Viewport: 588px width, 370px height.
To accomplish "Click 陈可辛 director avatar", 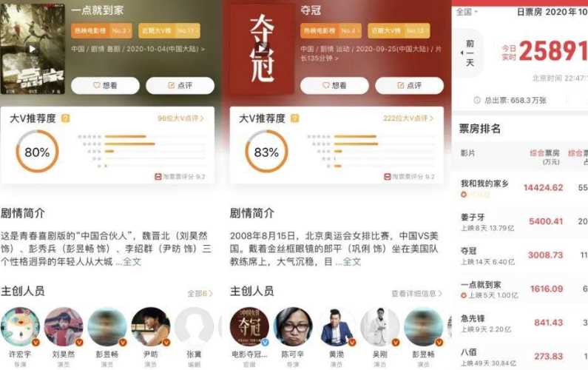I will coord(293,327).
